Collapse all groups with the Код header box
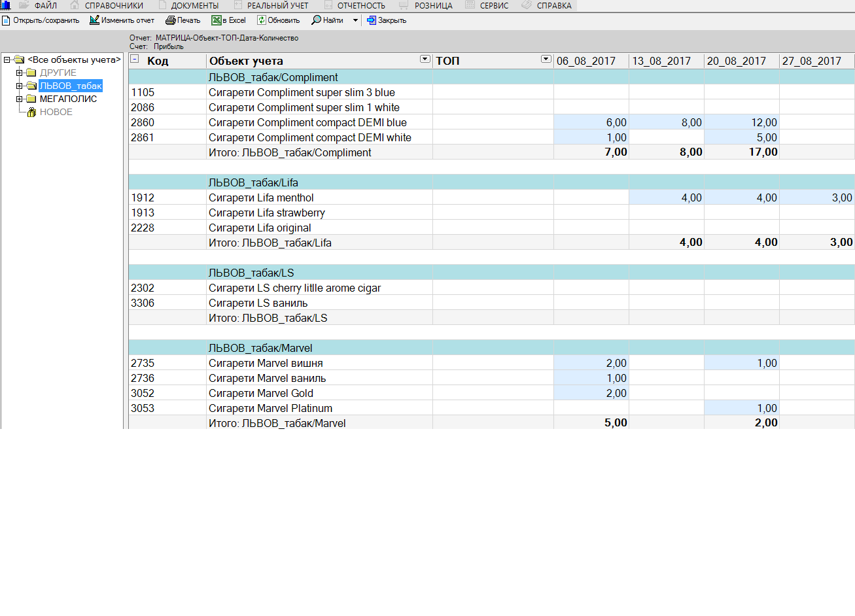 135,59
